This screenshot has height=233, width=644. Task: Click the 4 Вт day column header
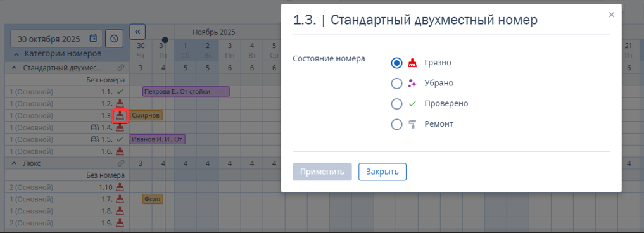click(x=252, y=50)
